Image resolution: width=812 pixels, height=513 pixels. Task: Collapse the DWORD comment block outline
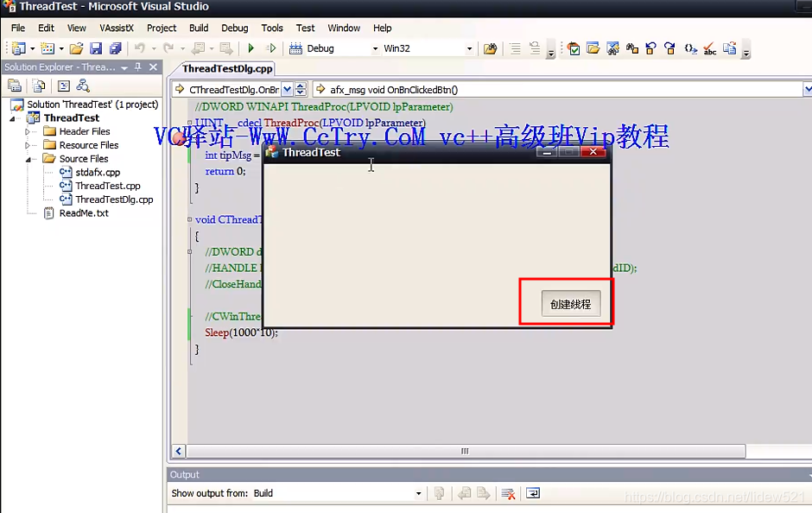click(189, 251)
